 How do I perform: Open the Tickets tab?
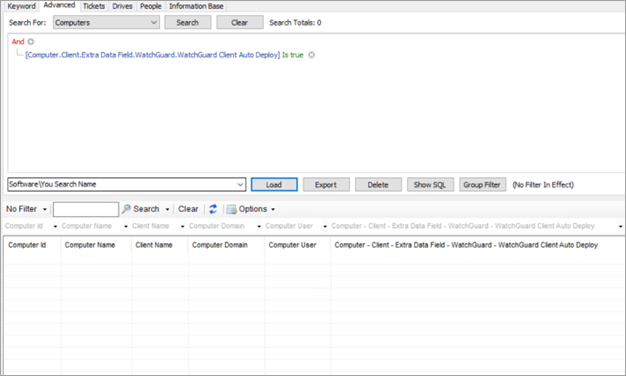click(x=94, y=6)
